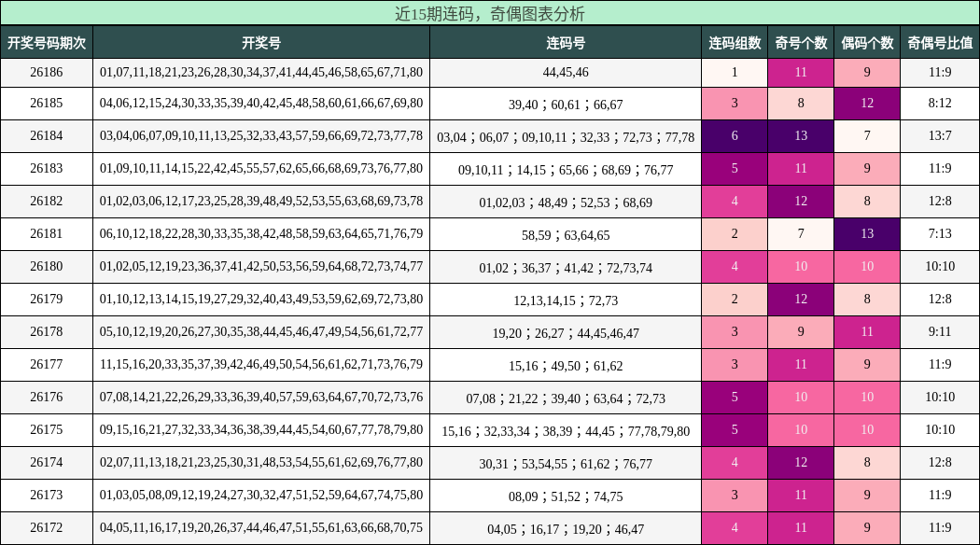Click the cell 12,13,14,15；72,73
980x545 pixels.
[x=566, y=300]
